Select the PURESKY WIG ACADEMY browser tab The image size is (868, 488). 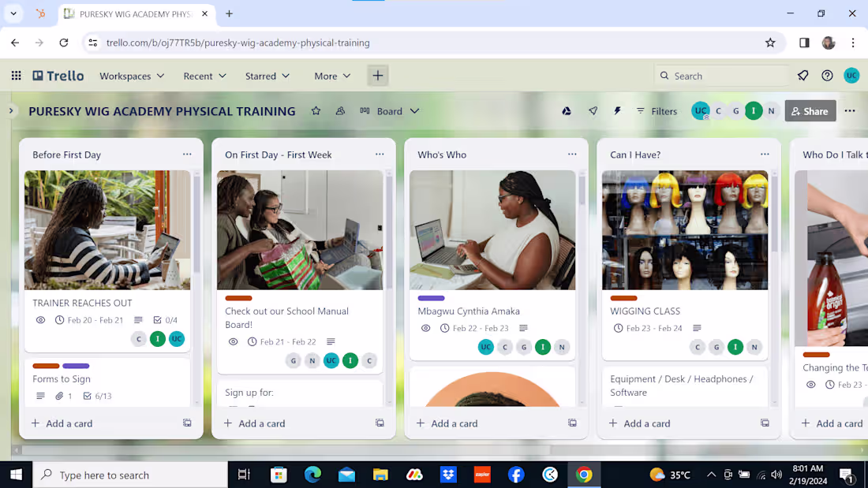coord(136,14)
